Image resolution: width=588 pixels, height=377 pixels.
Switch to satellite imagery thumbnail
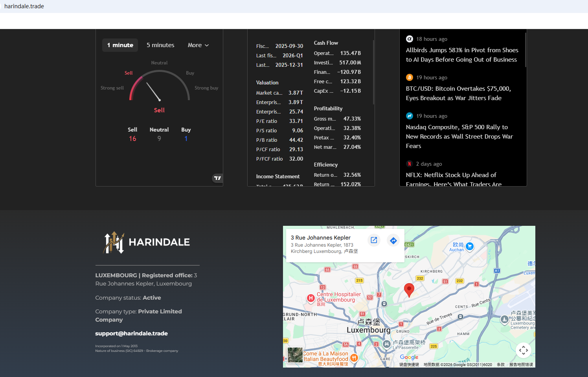coord(295,355)
